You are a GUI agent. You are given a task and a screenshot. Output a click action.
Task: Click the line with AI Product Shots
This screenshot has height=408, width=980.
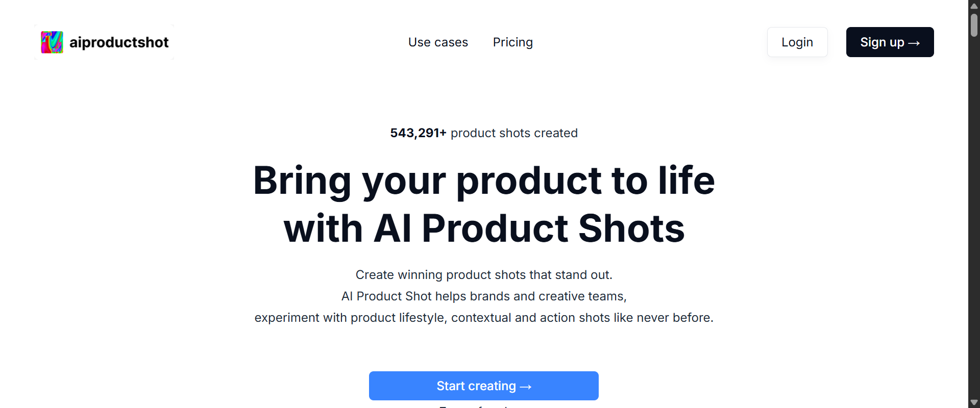pyautogui.click(x=484, y=228)
